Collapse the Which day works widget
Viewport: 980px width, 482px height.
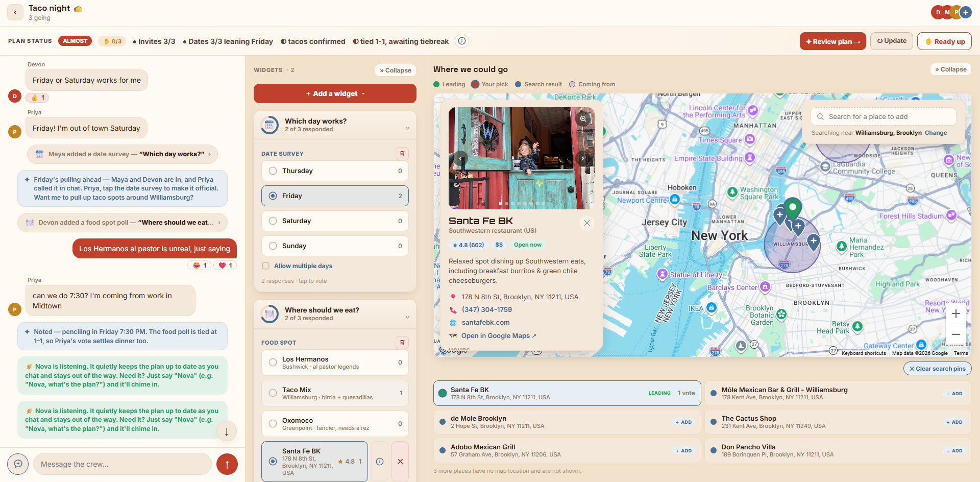coord(407,129)
